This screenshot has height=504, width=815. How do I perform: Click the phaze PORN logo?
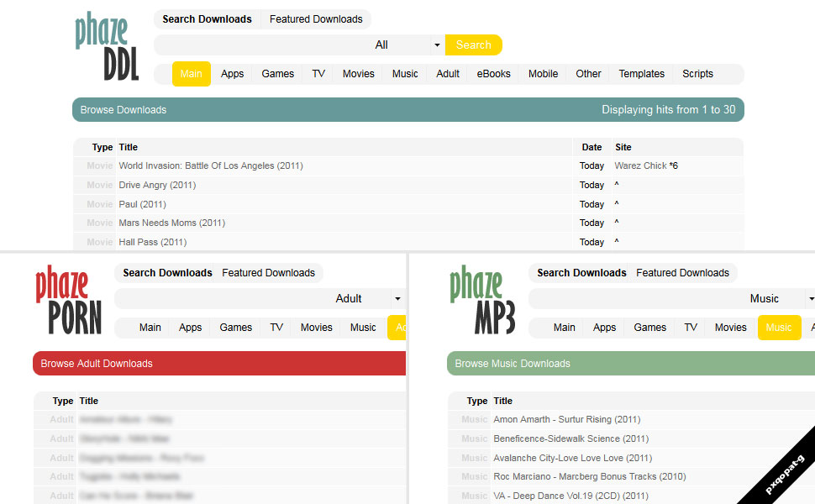(68, 301)
